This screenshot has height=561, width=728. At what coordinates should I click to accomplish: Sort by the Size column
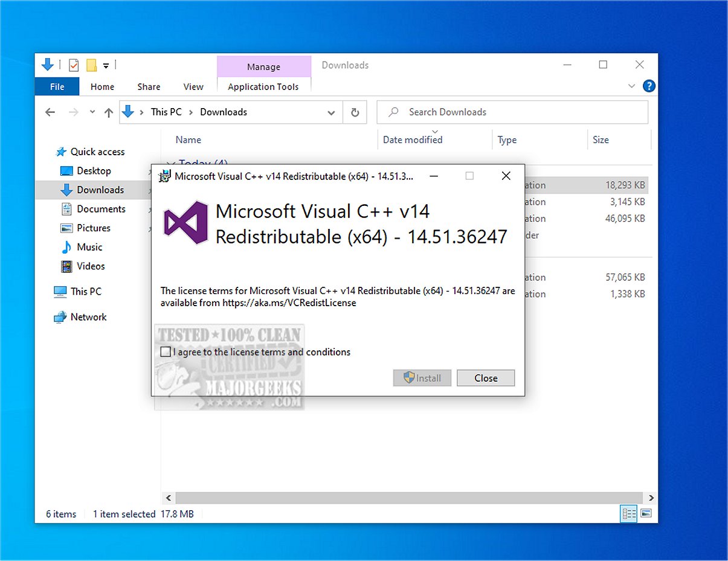(x=601, y=139)
